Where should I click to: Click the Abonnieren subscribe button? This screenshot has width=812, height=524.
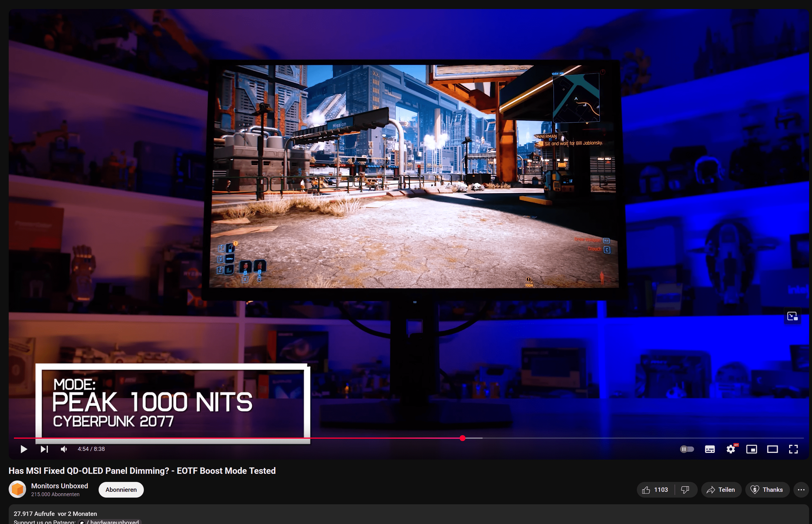(121, 490)
